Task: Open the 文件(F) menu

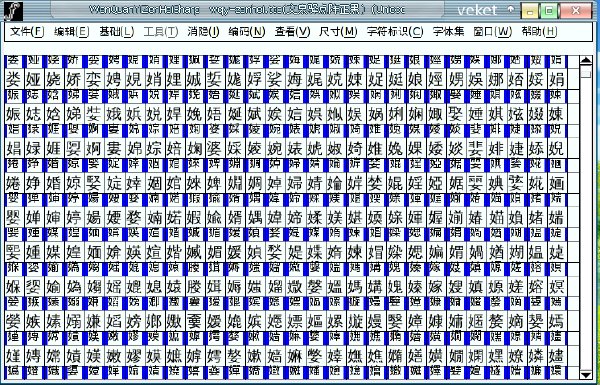Action: (x=27, y=31)
